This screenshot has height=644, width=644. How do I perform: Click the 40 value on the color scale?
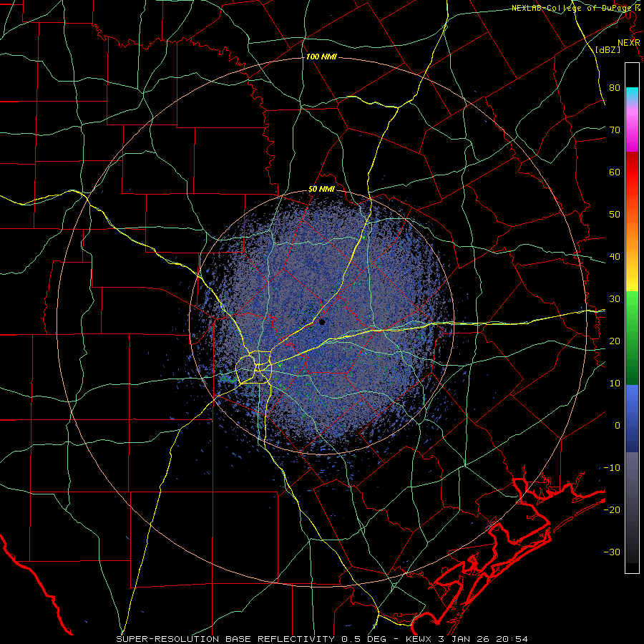[615, 256]
